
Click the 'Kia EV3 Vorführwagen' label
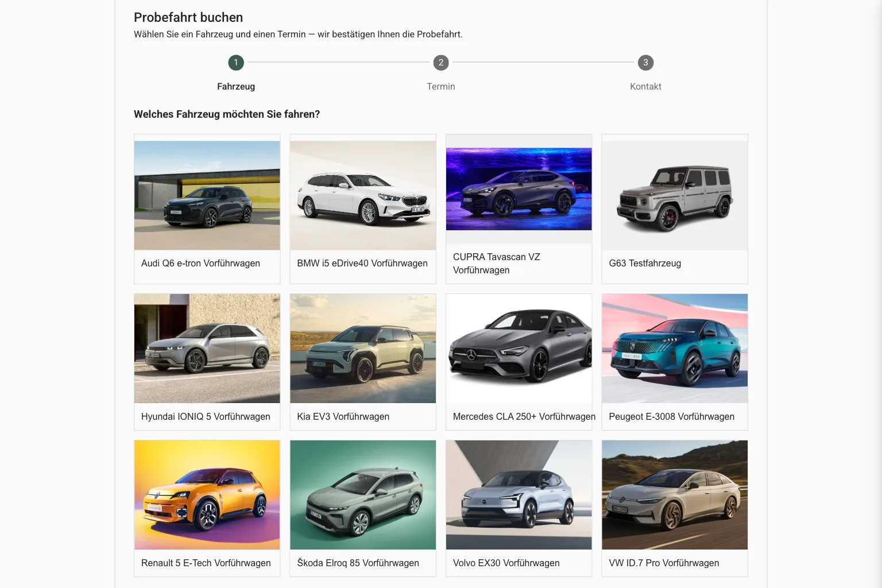(x=343, y=417)
